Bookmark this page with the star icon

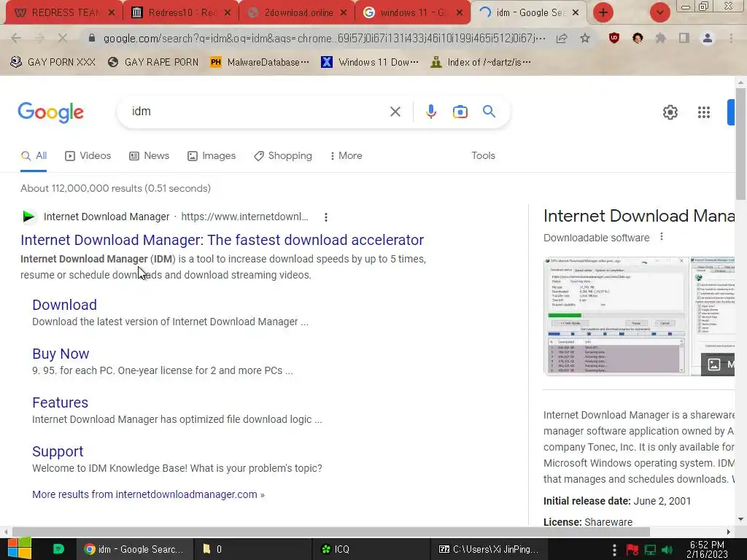[x=585, y=38]
